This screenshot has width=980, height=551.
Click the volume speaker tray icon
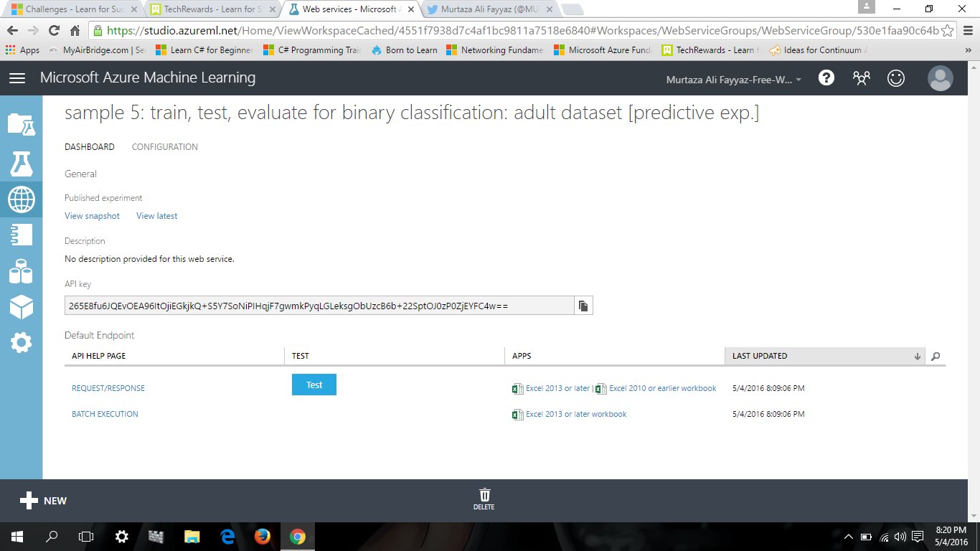click(x=900, y=537)
